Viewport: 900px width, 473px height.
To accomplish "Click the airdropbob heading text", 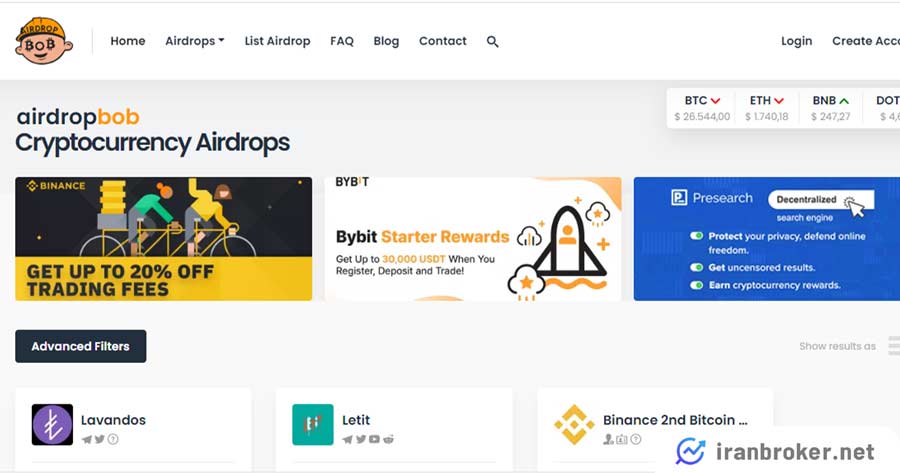I will coord(78,117).
